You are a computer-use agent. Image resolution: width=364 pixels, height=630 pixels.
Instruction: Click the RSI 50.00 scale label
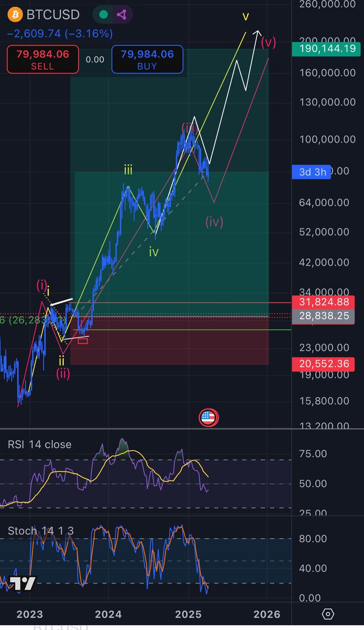tap(313, 484)
